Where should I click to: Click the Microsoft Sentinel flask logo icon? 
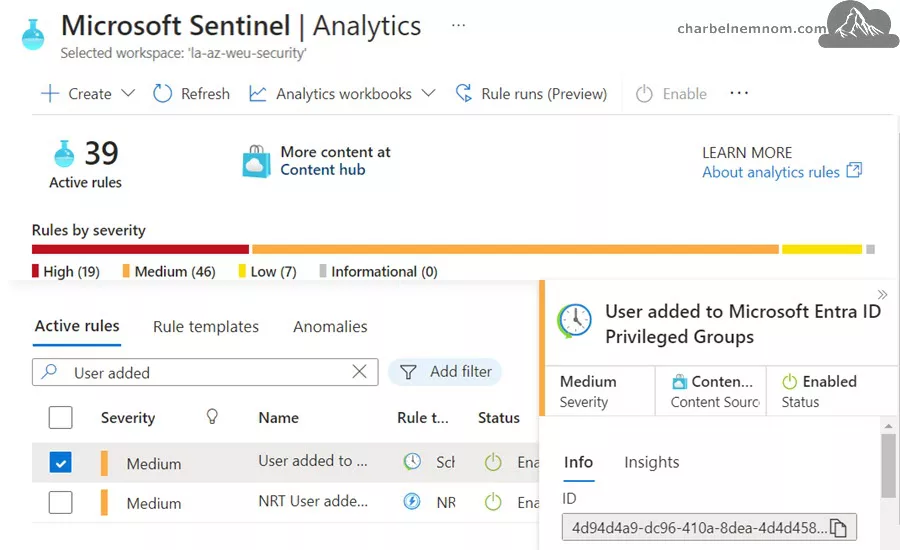tap(33, 34)
